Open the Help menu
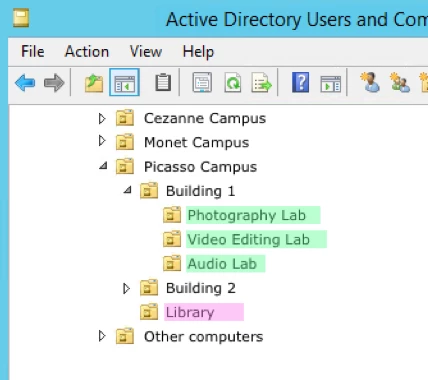The image size is (428, 380). [x=198, y=52]
